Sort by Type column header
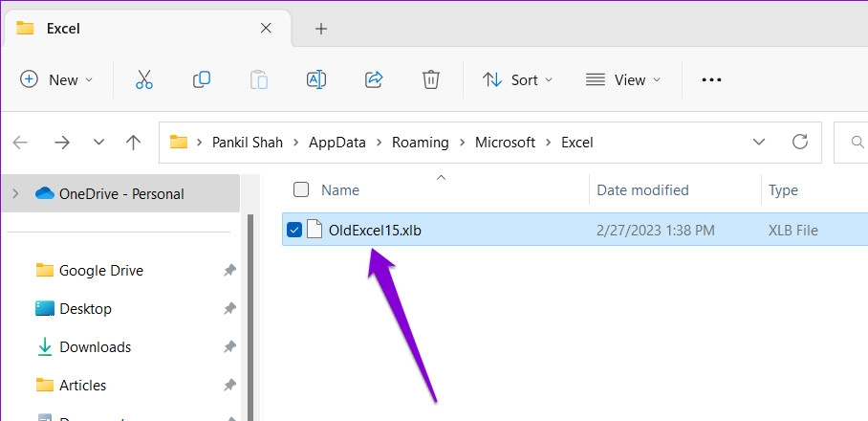868x421 pixels. 783,190
